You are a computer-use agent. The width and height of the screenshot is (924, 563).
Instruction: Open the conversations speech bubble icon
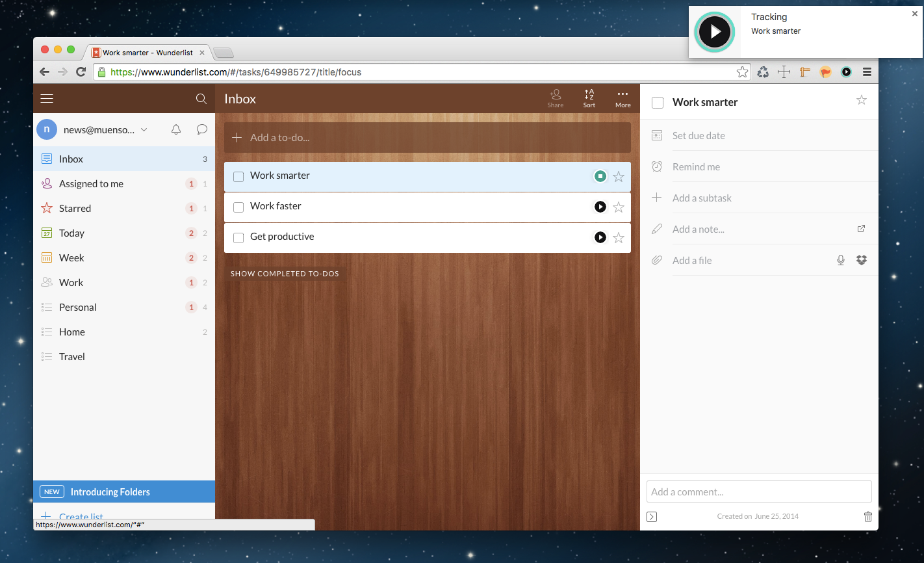pos(202,129)
